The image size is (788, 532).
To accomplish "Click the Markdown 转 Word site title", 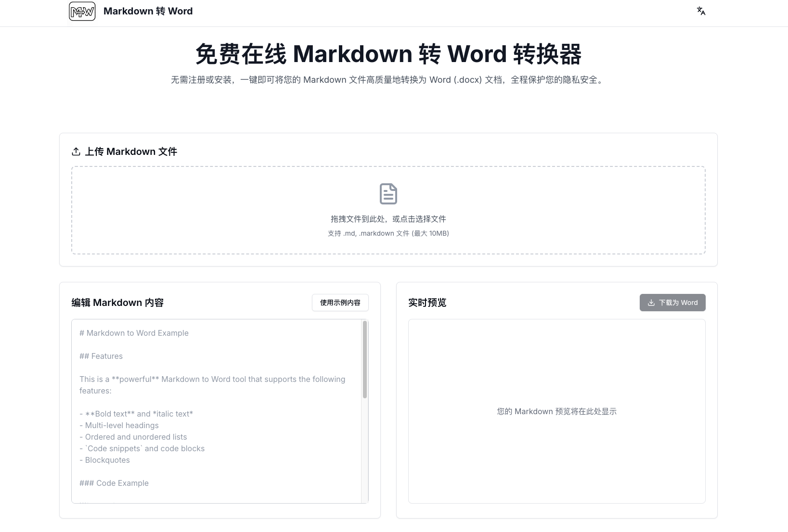I will 148,11.
